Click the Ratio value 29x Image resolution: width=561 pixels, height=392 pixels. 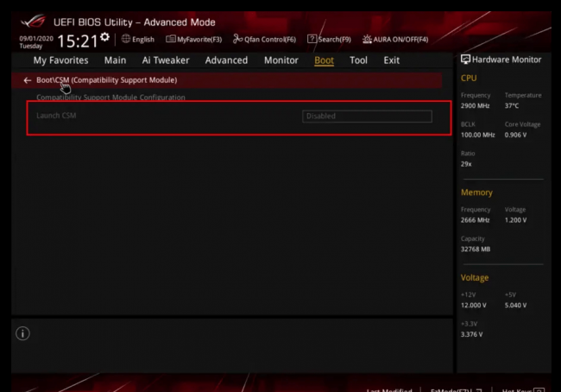(x=466, y=164)
